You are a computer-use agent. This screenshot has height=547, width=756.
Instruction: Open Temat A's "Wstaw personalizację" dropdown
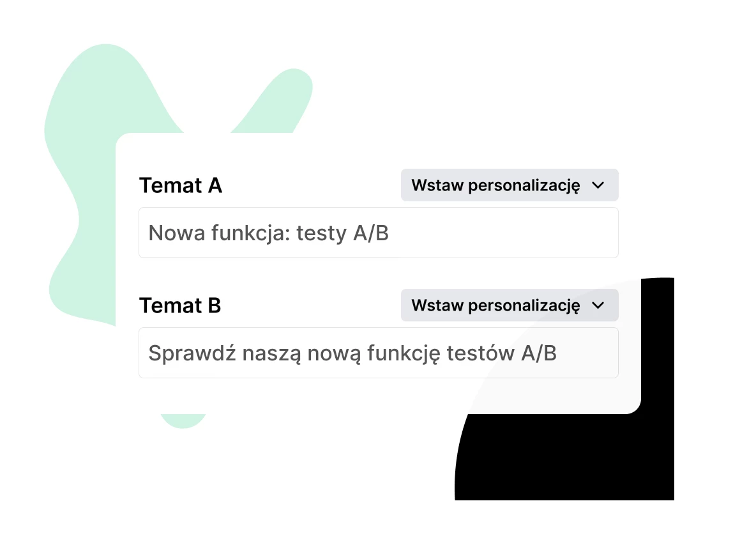509,185
